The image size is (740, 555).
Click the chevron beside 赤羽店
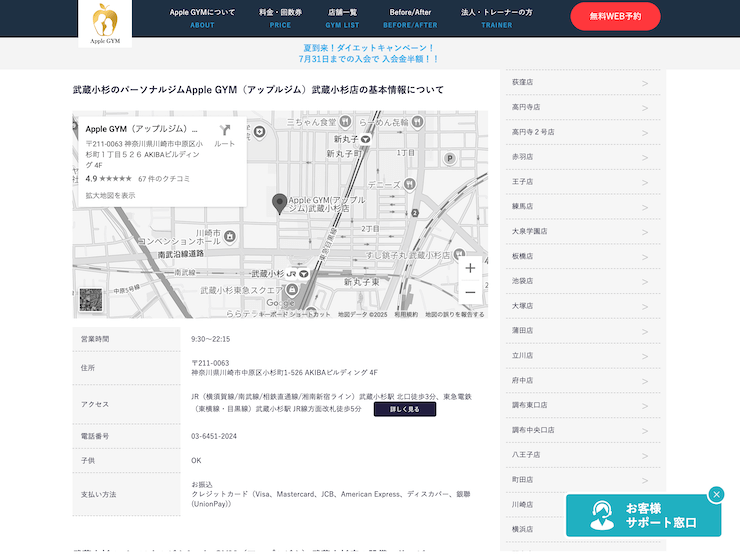(x=645, y=158)
